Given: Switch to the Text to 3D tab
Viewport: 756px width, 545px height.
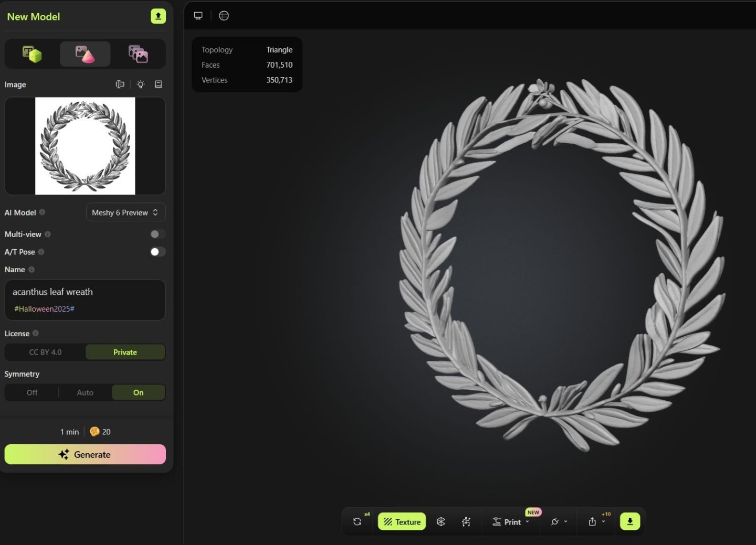Looking at the screenshot, I should click(x=32, y=54).
